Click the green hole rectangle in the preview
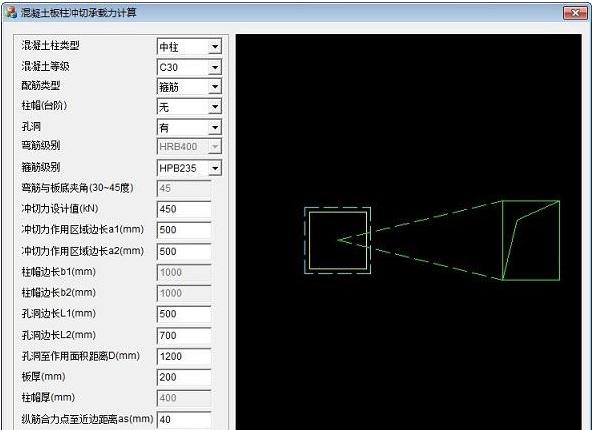This screenshot has height=430, width=592. (531, 240)
